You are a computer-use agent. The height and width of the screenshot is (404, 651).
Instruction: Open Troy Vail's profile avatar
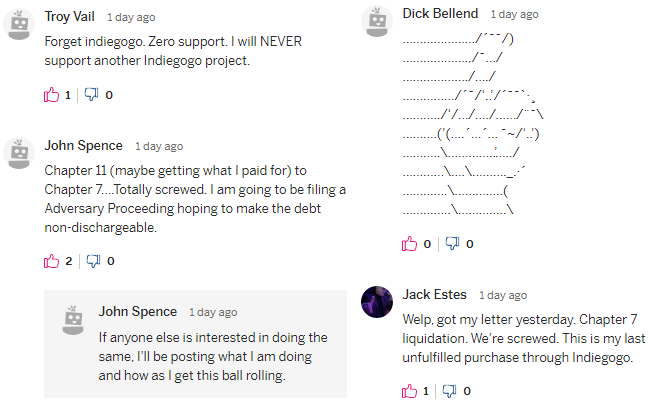(21, 24)
